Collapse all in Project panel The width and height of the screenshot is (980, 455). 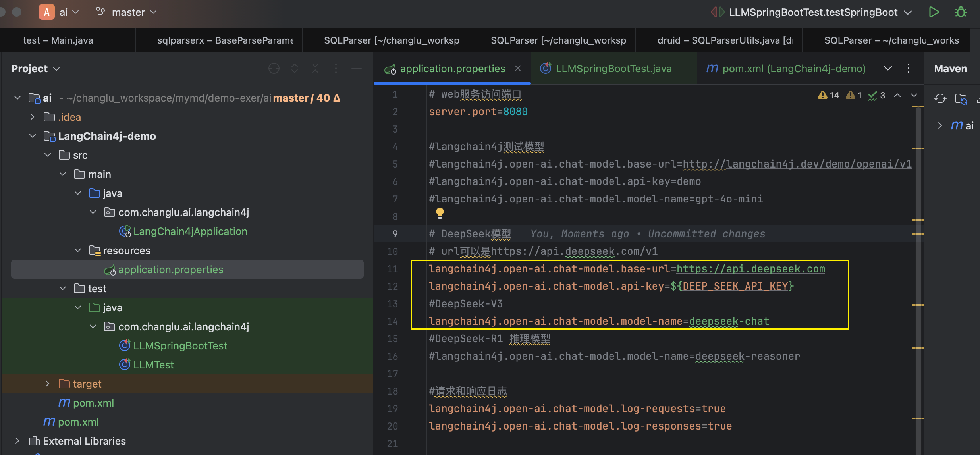coord(315,69)
